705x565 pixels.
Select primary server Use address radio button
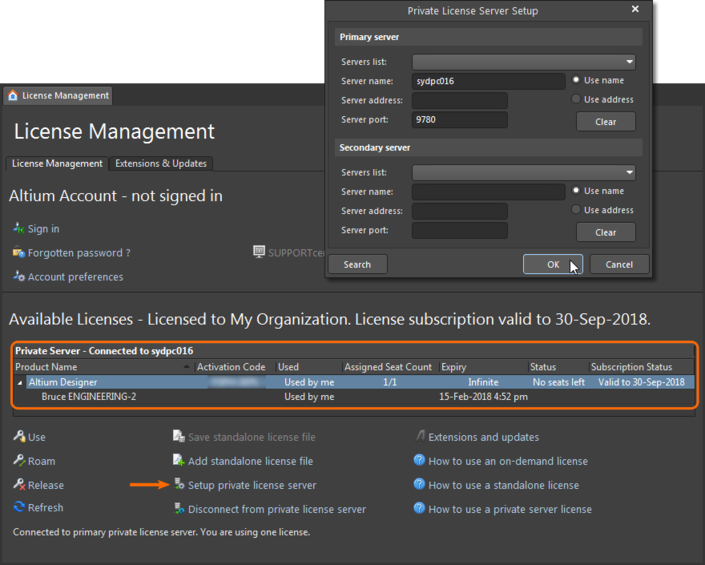pos(577,100)
